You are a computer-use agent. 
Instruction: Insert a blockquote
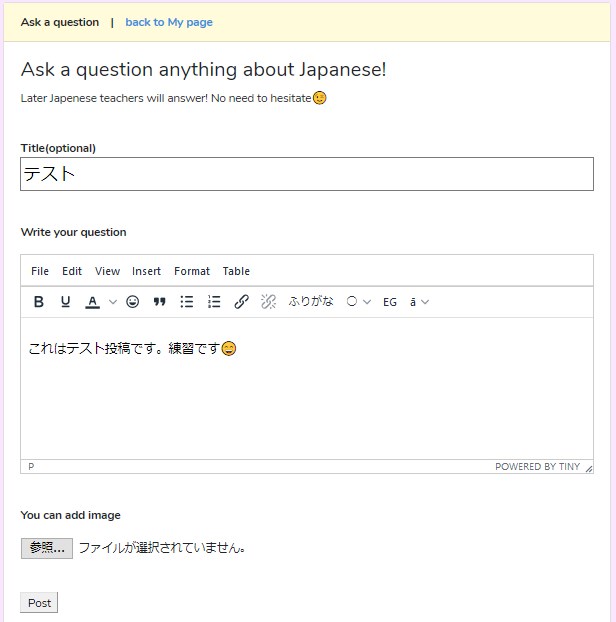coord(159,302)
